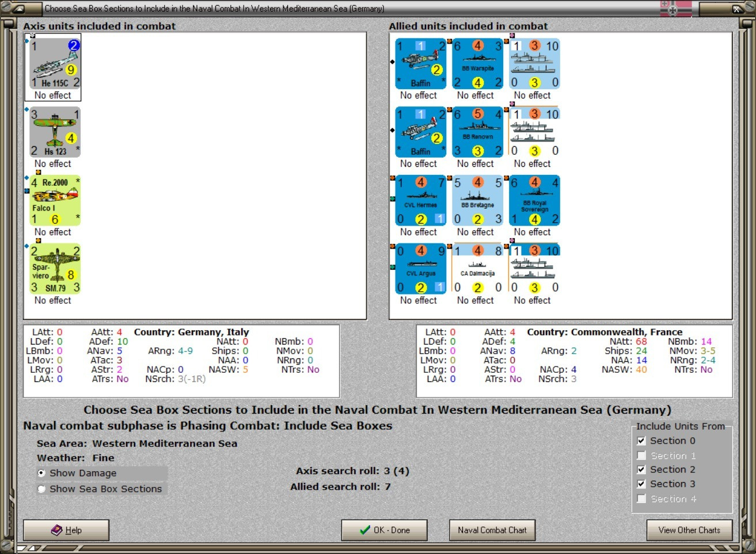Toggle the Section 4 checkbox

coord(641,499)
